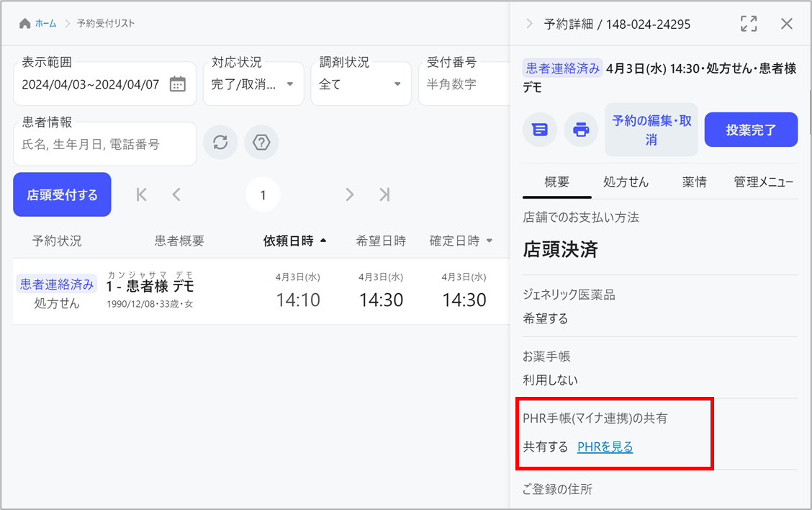Viewport: 812px width, 510px height.
Task: Switch to the 処方せん tab
Action: pyautogui.click(x=626, y=182)
